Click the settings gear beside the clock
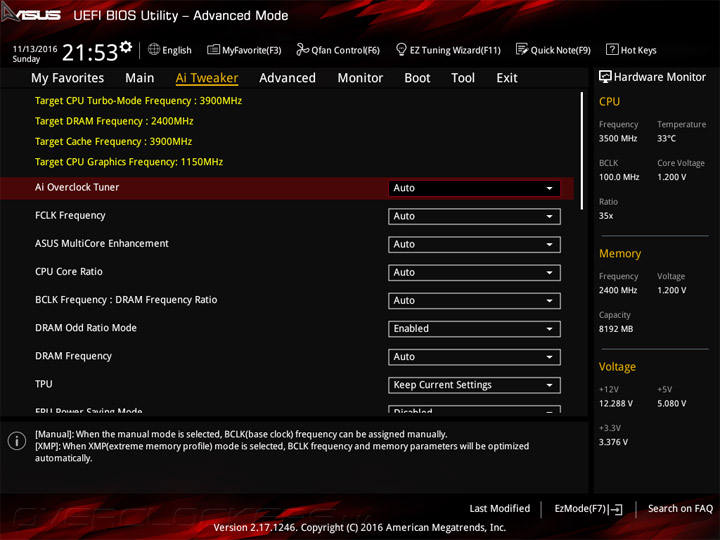The image size is (720, 540). (126, 47)
